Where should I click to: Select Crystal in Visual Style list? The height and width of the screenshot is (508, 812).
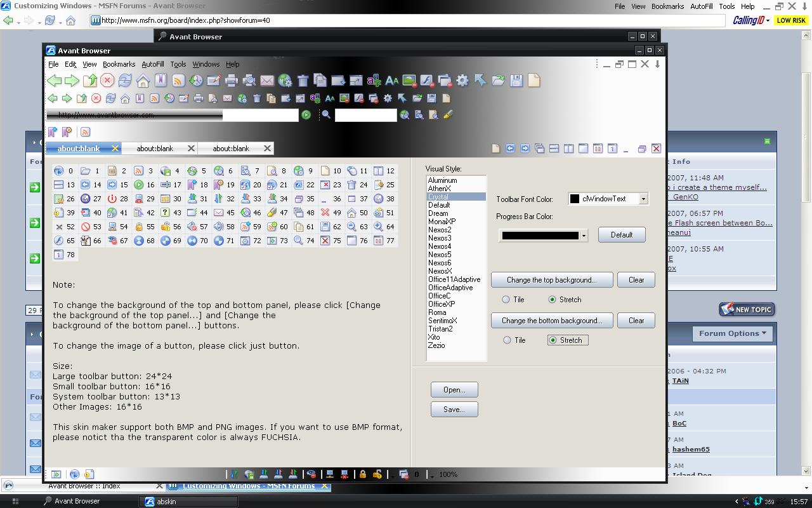tap(456, 197)
